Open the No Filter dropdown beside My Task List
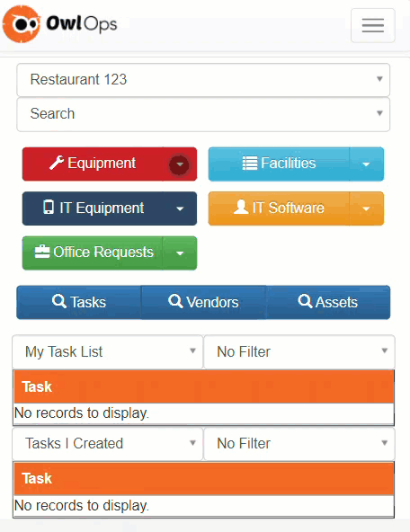 (299, 352)
